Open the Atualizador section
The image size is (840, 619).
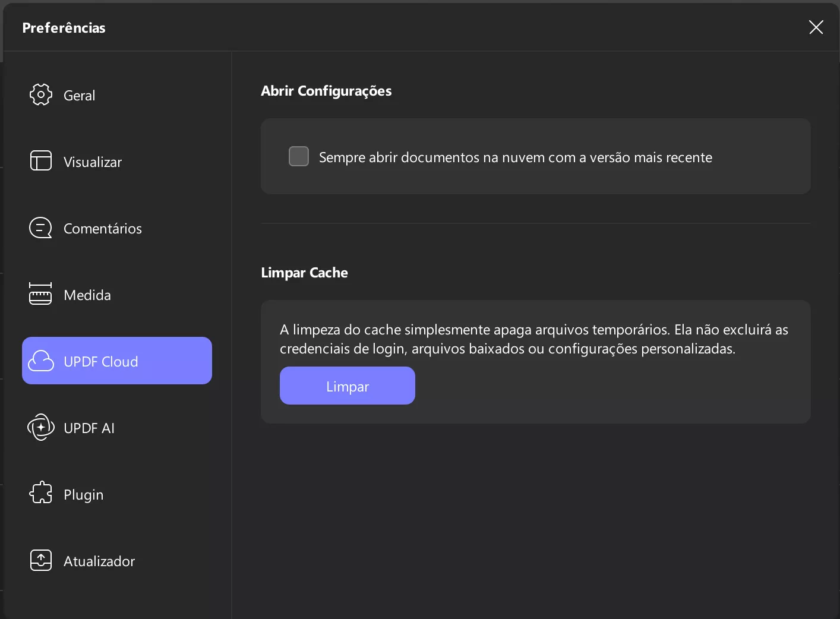coord(117,560)
